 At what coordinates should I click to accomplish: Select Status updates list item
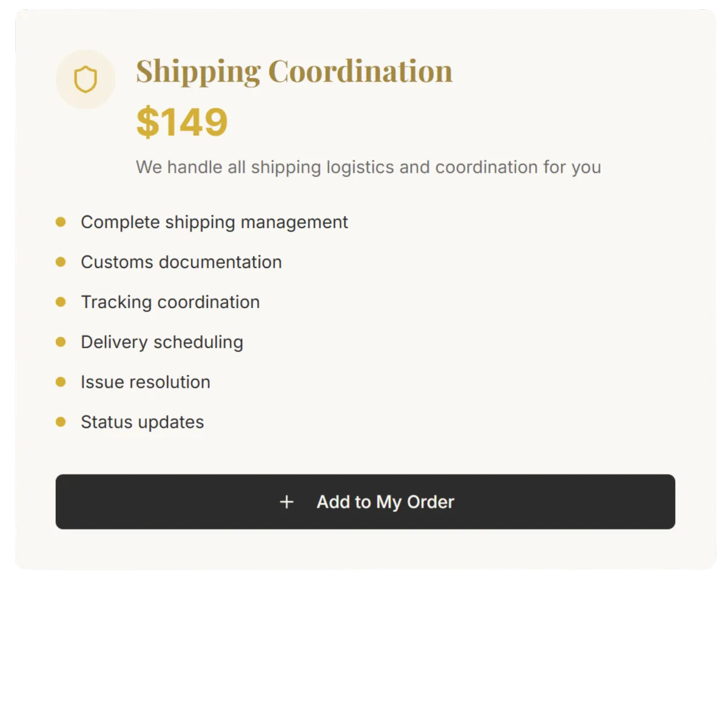(x=142, y=422)
